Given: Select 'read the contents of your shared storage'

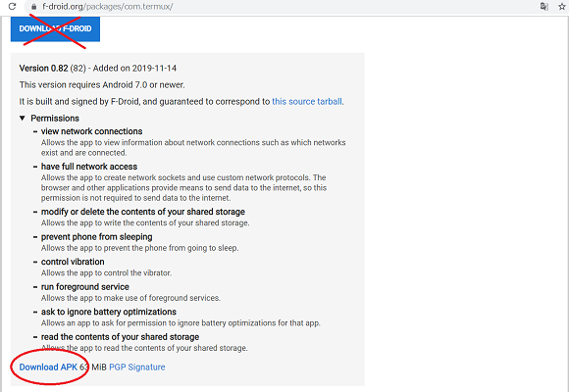Looking at the screenshot, I should click(x=120, y=337).
